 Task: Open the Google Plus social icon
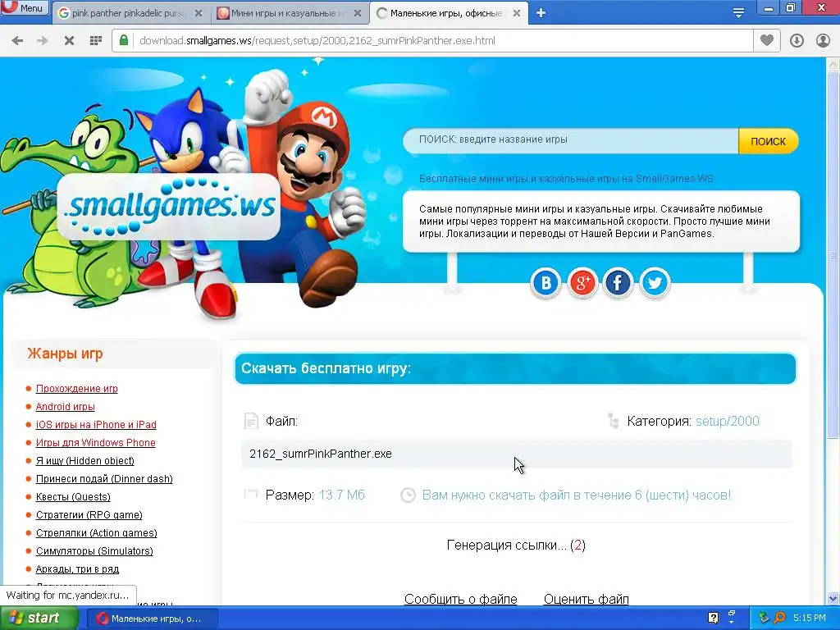(582, 282)
